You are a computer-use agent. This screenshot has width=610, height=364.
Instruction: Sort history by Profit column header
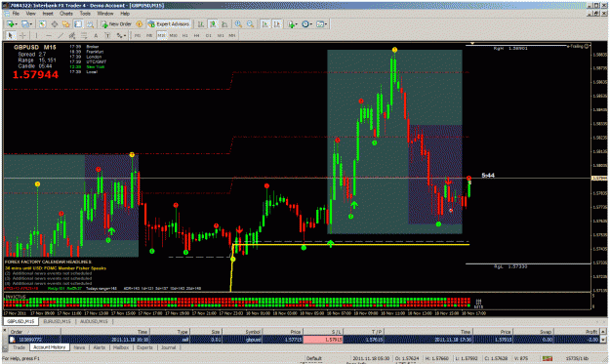(x=577, y=332)
